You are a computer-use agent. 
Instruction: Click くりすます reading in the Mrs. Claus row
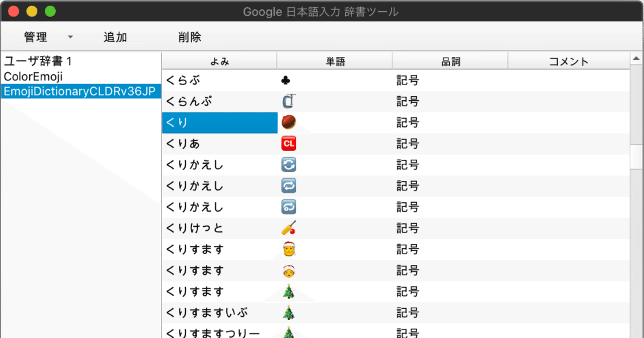[220, 271]
